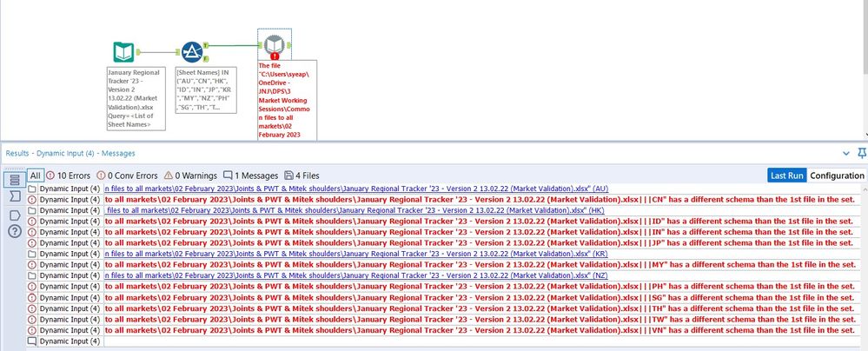
Task: Select the Dynamic Input tool on canvas
Action: (x=275, y=45)
